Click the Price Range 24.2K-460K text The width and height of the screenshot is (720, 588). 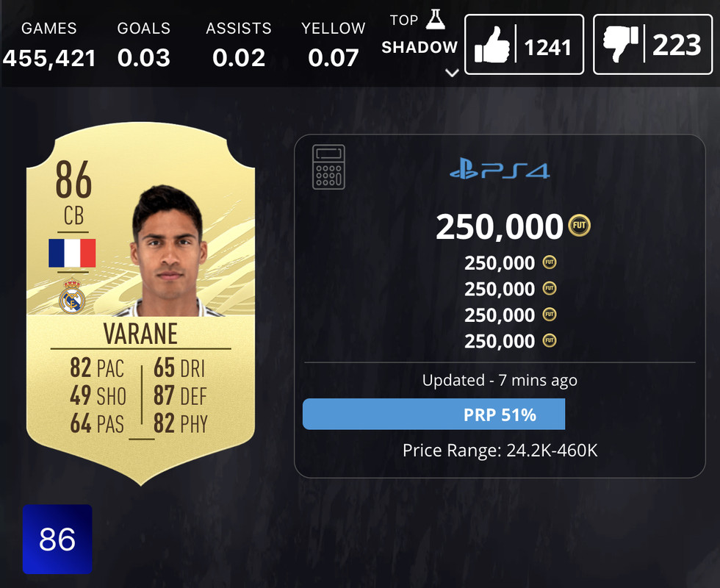pos(500,451)
